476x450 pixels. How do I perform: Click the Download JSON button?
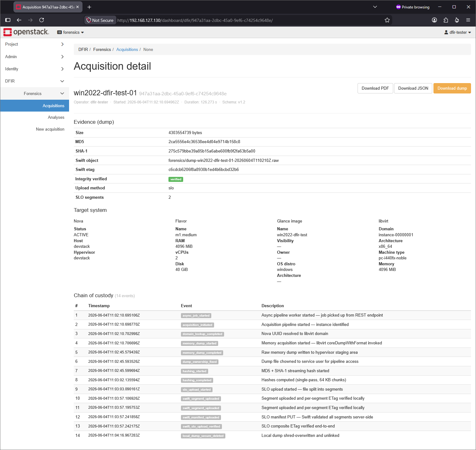pyautogui.click(x=413, y=88)
